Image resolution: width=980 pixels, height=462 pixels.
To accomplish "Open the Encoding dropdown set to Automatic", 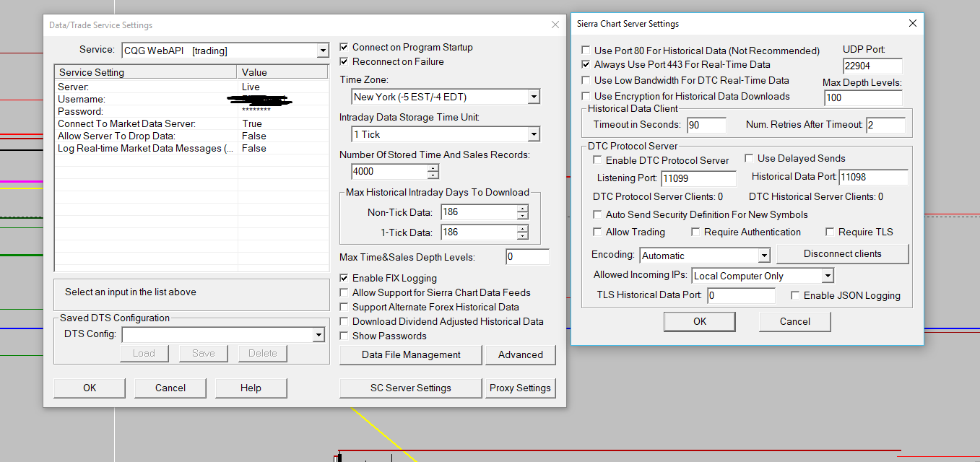I will tap(765, 256).
